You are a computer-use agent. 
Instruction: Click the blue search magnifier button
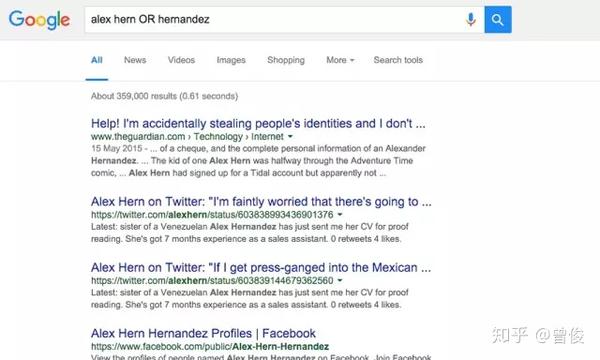(498, 20)
